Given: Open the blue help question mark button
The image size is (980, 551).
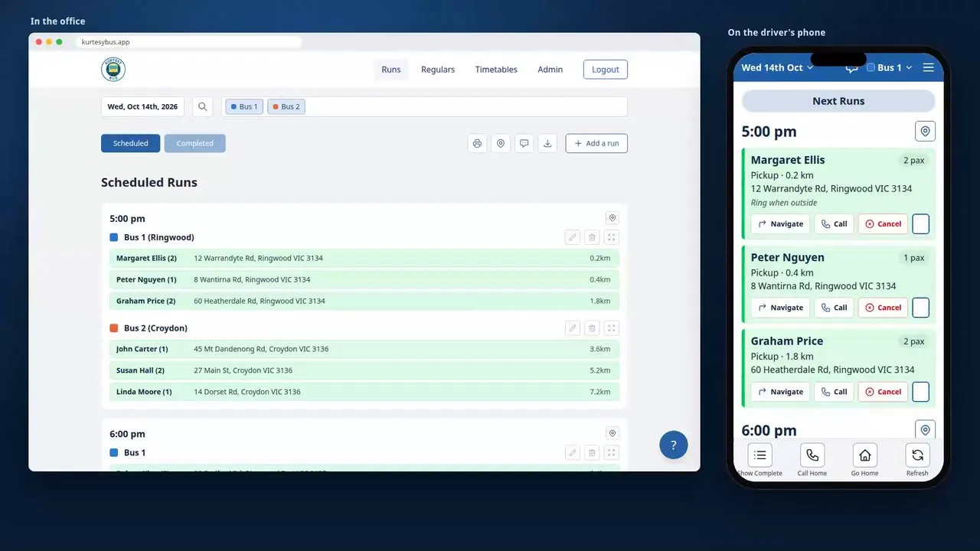Looking at the screenshot, I should (x=674, y=445).
